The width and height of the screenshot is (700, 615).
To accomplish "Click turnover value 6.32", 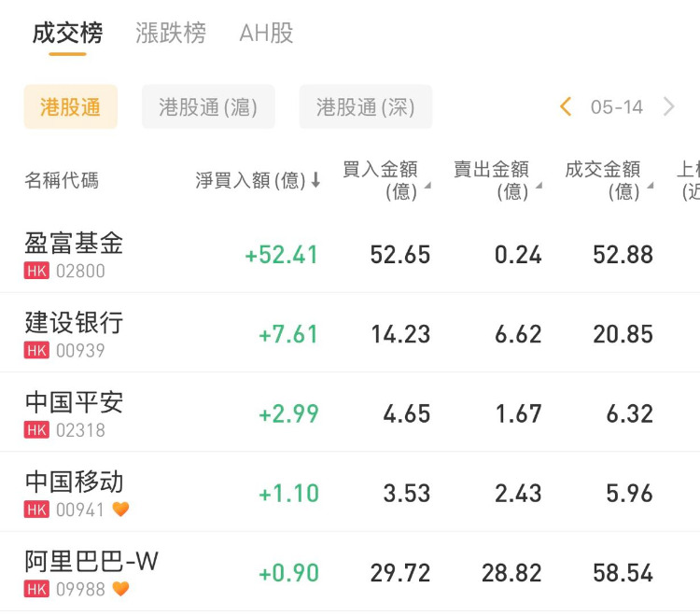I will pyautogui.click(x=630, y=413).
